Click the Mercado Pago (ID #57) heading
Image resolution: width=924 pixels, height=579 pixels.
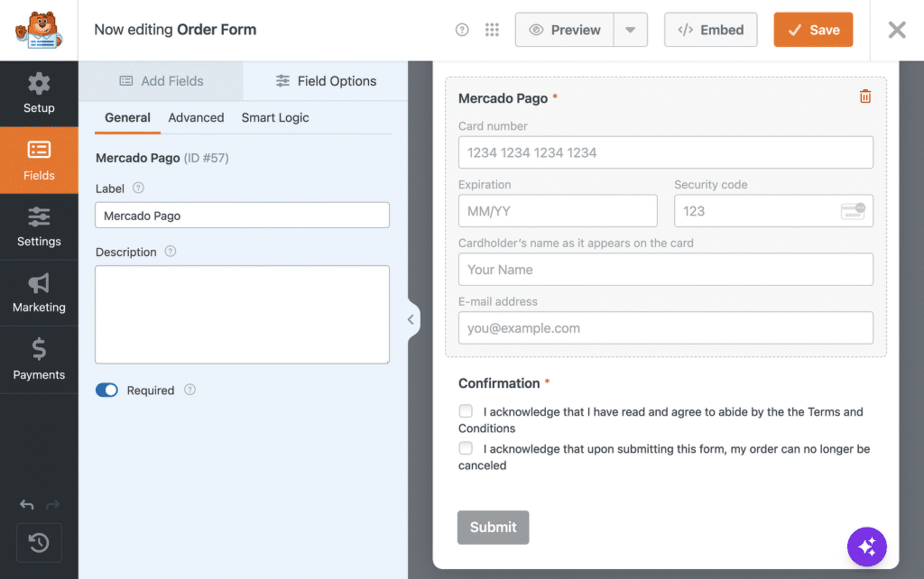click(x=162, y=158)
